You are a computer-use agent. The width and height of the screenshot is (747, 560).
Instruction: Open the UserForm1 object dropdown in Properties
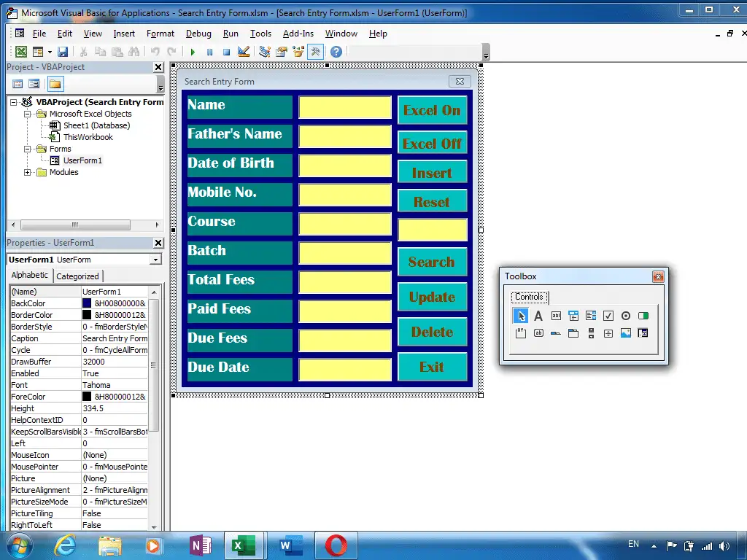click(x=155, y=260)
